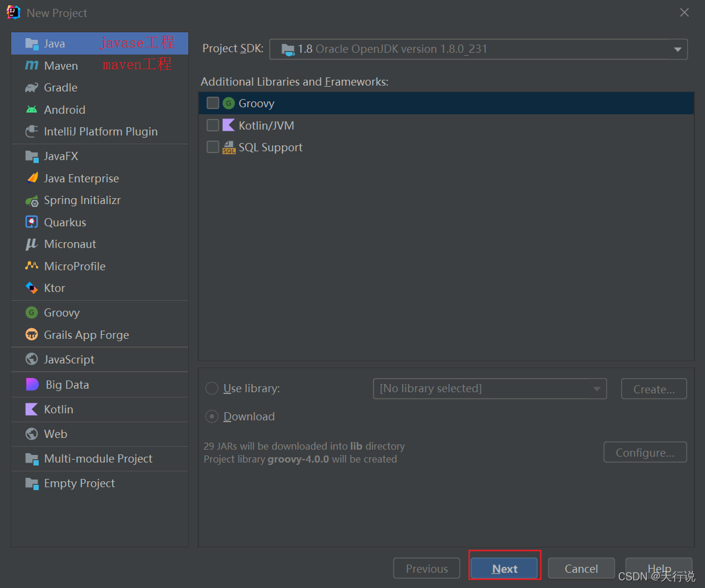Image resolution: width=705 pixels, height=588 pixels.
Task: Select the Use library radio button
Action: pos(211,388)
